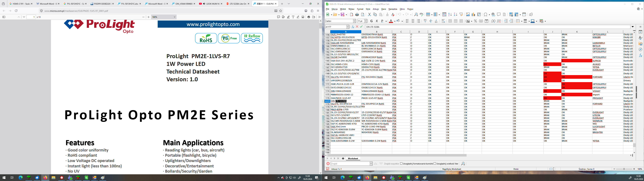The image size is (644, 181).
Task: Open the Navigator sidebar panel in Calc
Action: [640, 49]
